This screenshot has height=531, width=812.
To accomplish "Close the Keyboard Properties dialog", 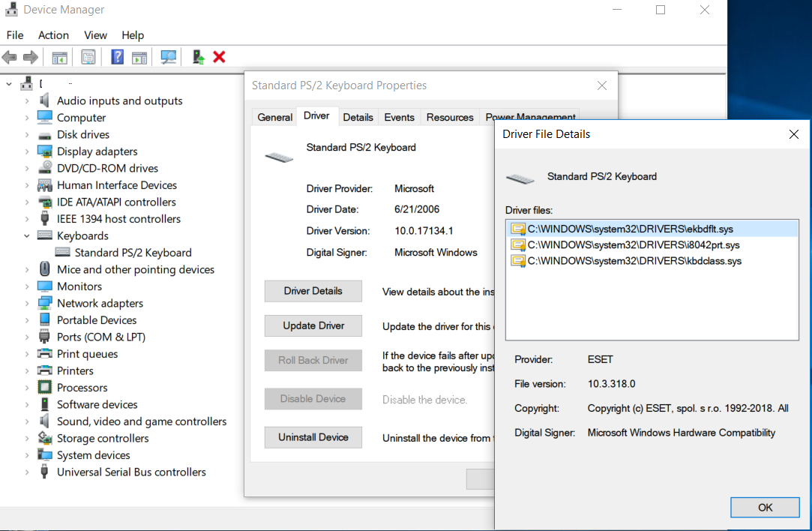I will [602, 85].
